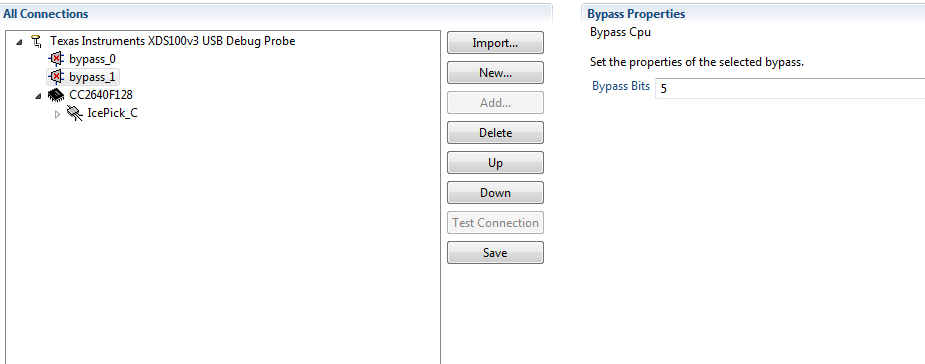The width and height of the screenshot is (925, 364).
Task: Click the New... button
Action: point(495,73)
